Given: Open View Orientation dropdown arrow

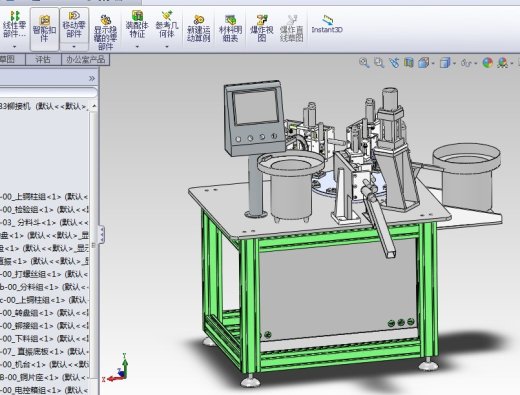Looking at the screenshot, I should click(x=433, y=63).
